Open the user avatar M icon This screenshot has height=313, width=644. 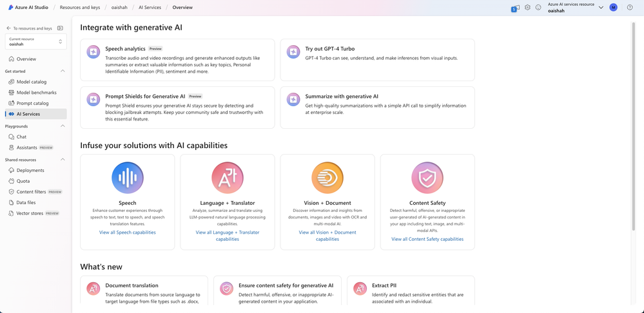613,7
